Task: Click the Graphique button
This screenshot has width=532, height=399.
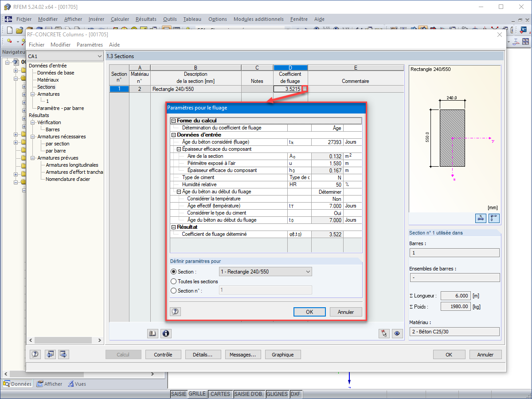Action: pos(283,354)
